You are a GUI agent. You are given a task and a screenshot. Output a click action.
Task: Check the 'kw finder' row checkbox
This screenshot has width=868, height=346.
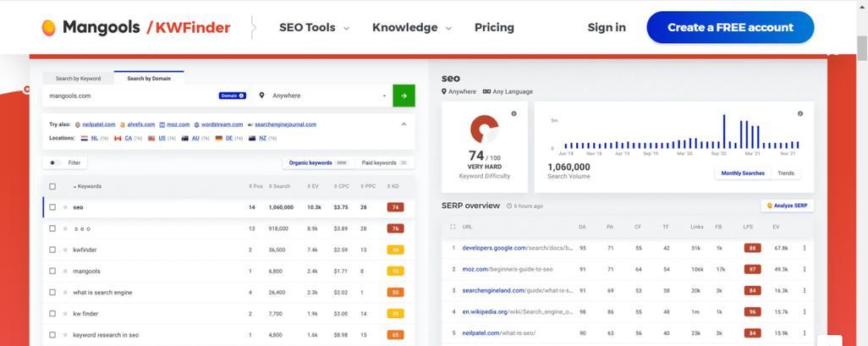52,313
